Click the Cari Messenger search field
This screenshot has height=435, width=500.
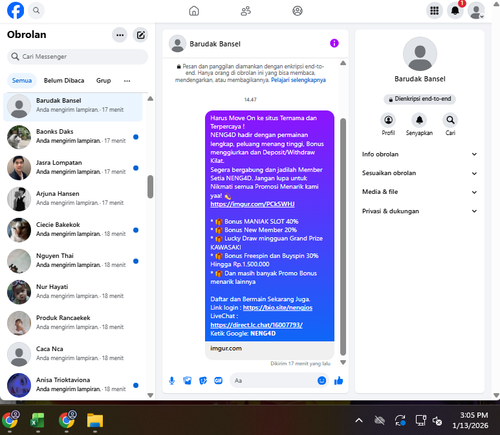point(77,57)
